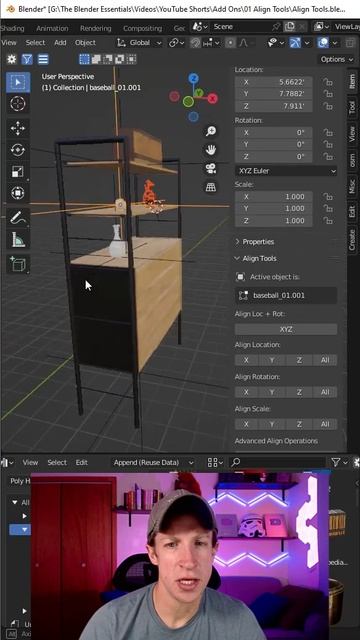Toggle proportional editing in header
This screenshot has width=360, height=640.
click(x=231, y=42)
